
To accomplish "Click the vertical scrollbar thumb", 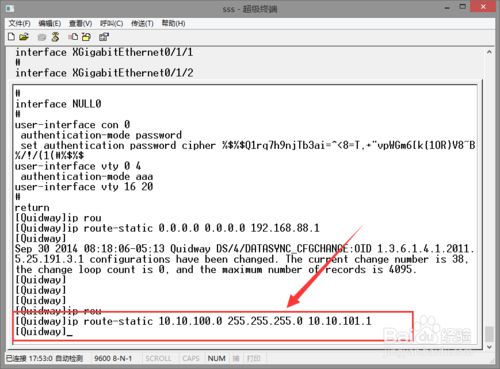I will point(489,334).
